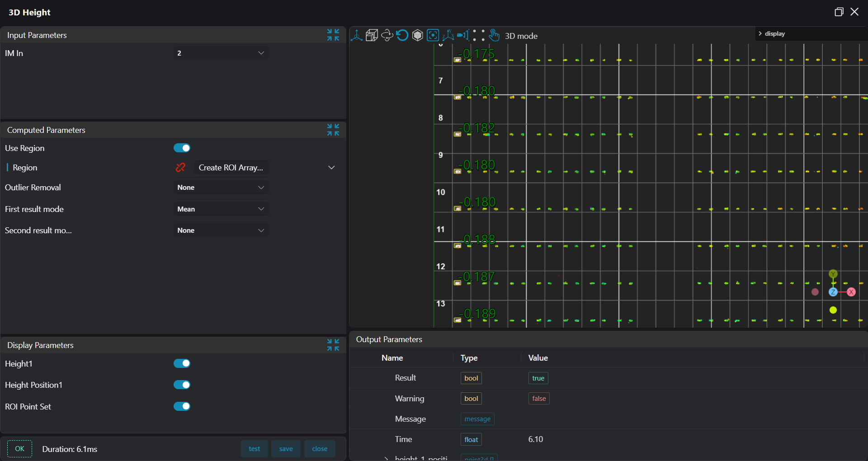Click the focus target frame icon
Image resolution: width=868 pixels, height=461 pixels.
tap(433, 35)
